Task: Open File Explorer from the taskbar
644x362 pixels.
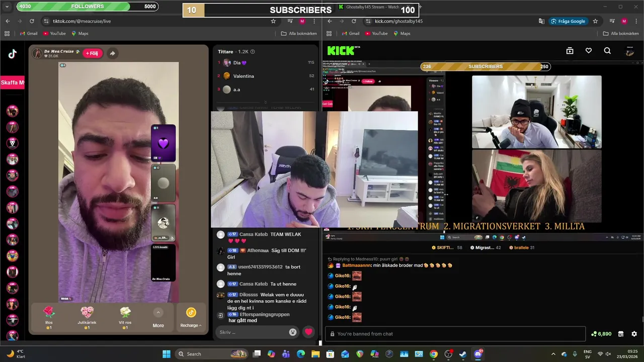Action: click(315, 354)
